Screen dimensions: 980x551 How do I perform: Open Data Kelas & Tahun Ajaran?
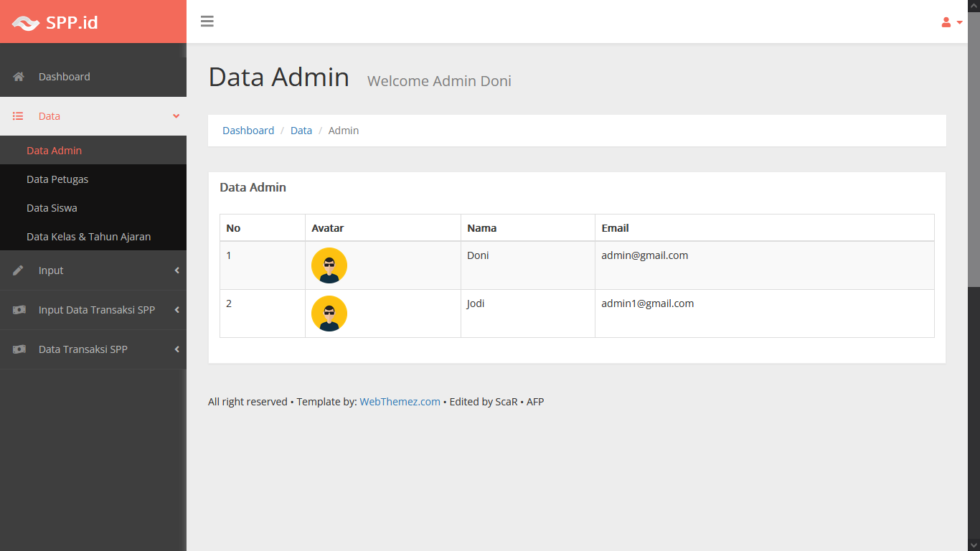point(88,237)
